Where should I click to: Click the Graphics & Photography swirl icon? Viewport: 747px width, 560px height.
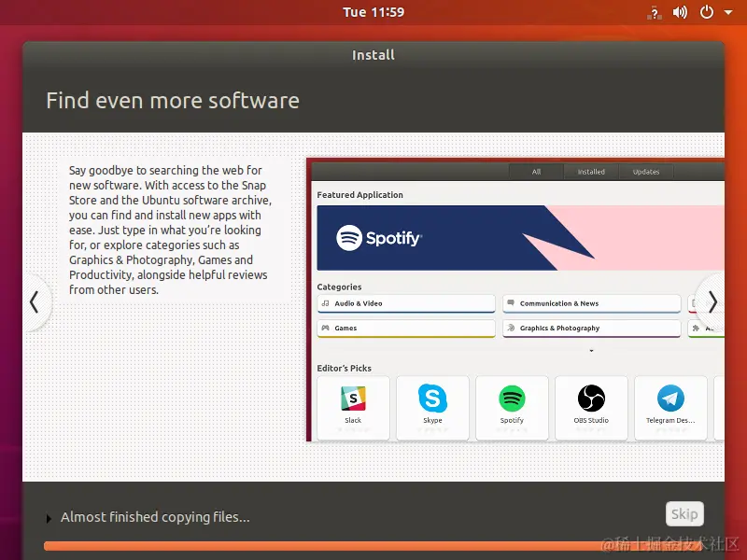coord(511,328)
